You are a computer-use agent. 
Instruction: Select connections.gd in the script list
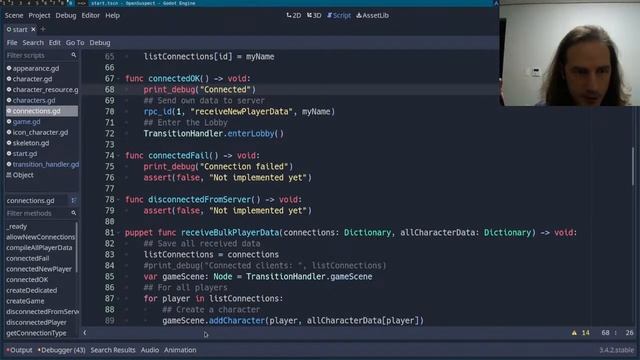click(42, 111)
